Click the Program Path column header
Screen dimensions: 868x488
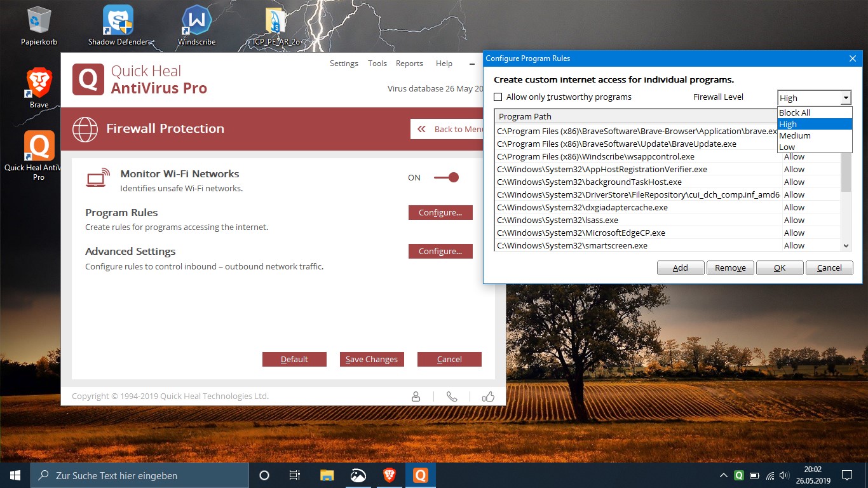638,116
